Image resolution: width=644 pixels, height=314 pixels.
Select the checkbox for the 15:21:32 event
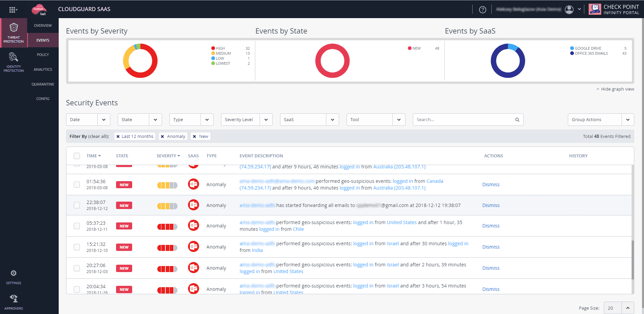[77, 247]
